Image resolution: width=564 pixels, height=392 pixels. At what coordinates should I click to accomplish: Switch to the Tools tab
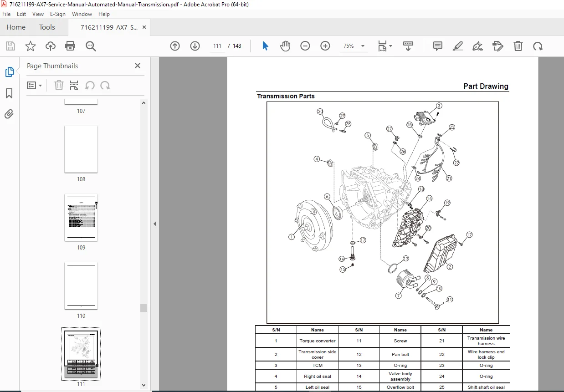coord(47,27)
